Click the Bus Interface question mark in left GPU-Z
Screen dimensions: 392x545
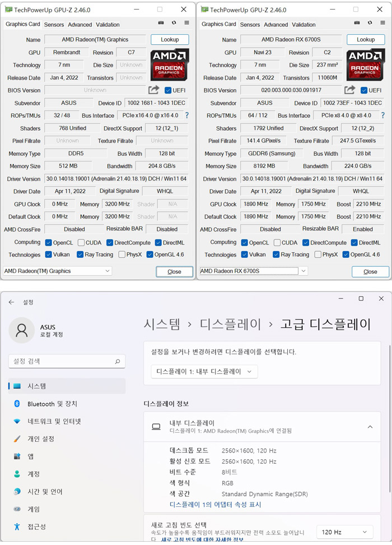click(x=187, y=115)
